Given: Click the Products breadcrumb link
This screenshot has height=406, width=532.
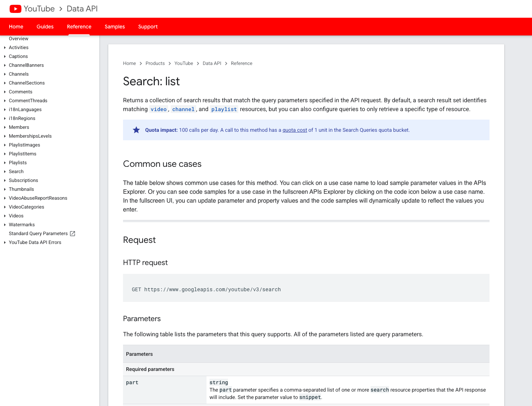Looking at the screenshot, I should (155, 63).
